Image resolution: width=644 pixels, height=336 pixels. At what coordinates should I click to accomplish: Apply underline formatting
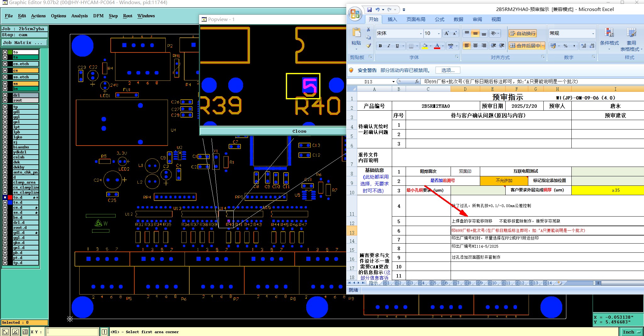(397, 46)
